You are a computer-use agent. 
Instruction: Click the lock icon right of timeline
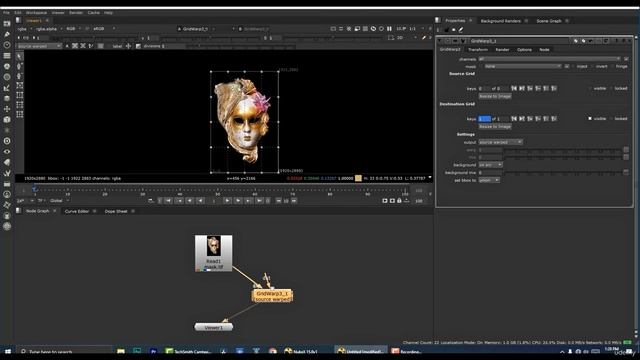399,200
